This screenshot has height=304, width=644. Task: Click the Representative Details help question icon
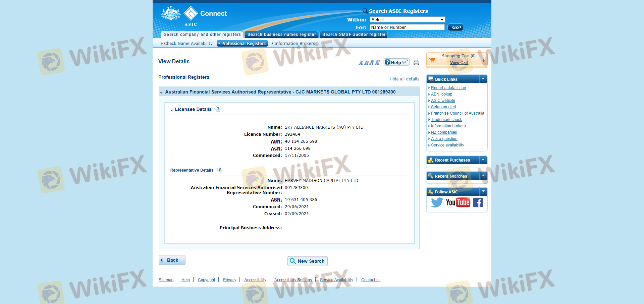(220, 170)
